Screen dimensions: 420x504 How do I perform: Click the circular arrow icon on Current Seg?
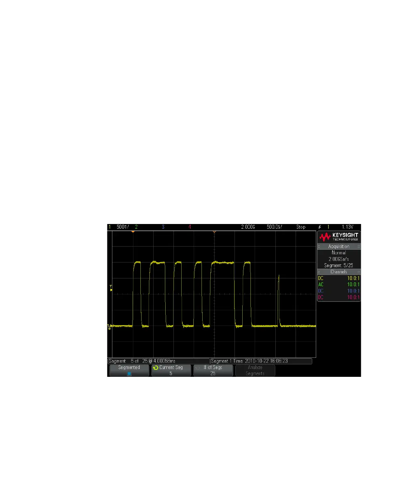(156, 367)
